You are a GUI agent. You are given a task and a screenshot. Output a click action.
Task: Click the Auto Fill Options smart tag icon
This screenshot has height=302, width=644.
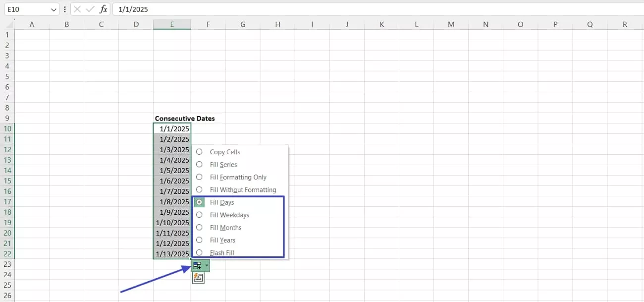pyautogui.click(x=197, y=265)
